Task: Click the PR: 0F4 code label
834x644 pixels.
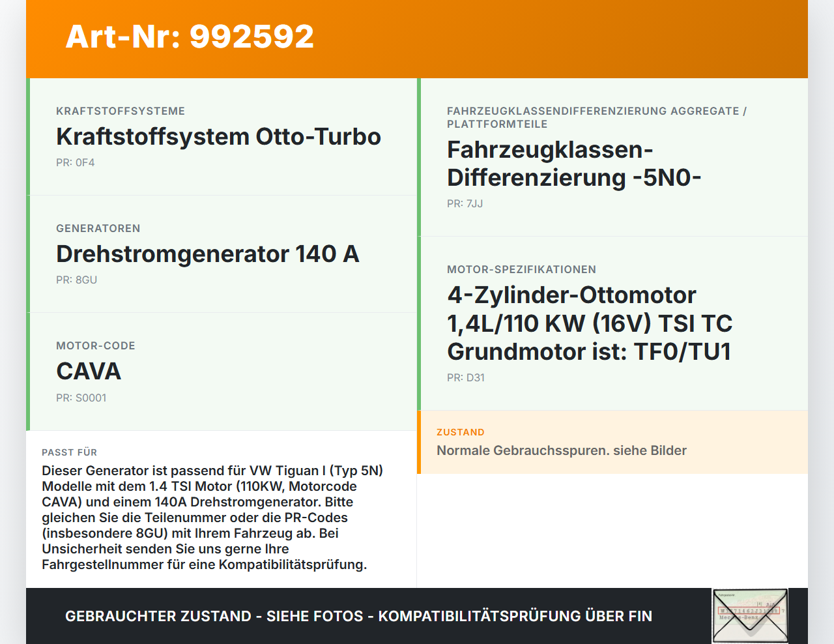Action: click(x=76, y=162)
